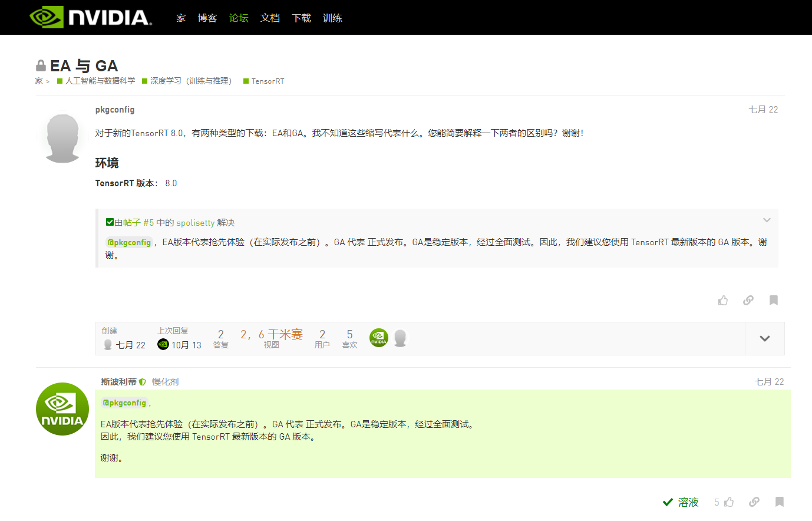The height and width of the screenshot is (521, 812).
Task: Click the green checkbox icon in the solved quote header
Action: pos(109,222)
